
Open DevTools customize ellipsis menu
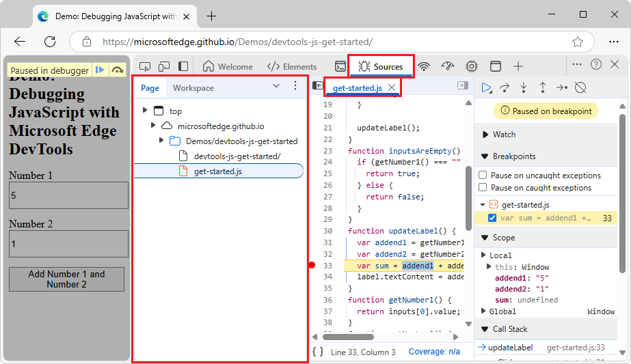(x=577, y=64)
